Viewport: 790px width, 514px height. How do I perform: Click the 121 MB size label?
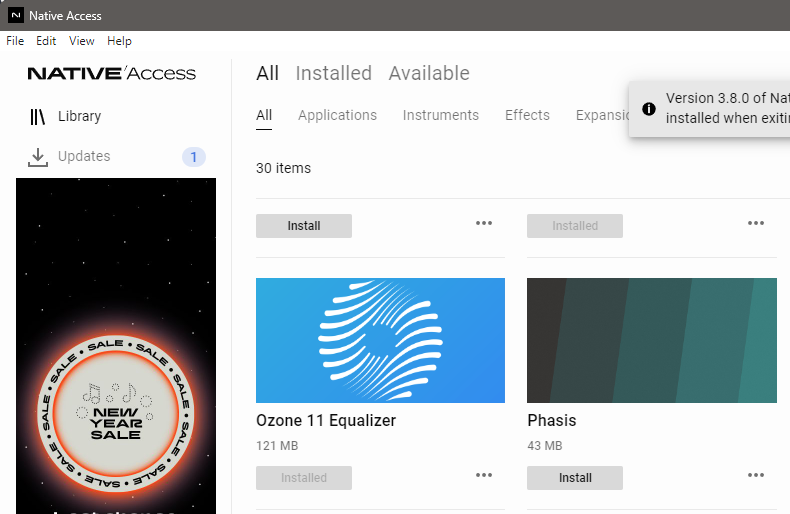[x=277, y=446]
